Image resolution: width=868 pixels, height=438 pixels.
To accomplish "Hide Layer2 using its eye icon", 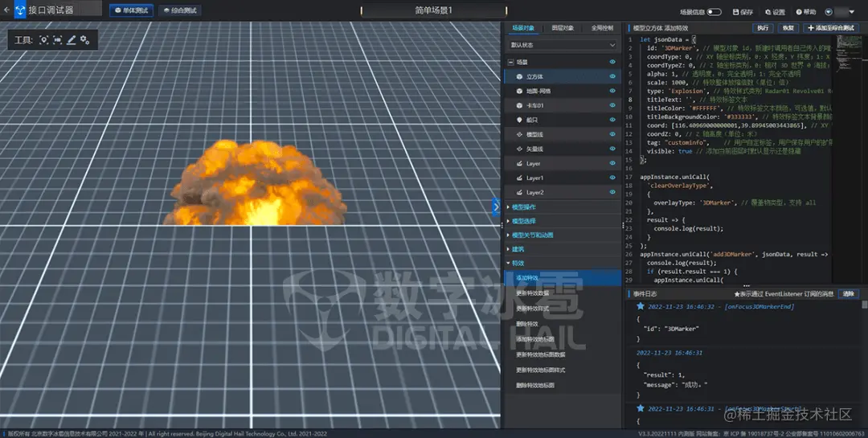I will (x=612, y=192).
